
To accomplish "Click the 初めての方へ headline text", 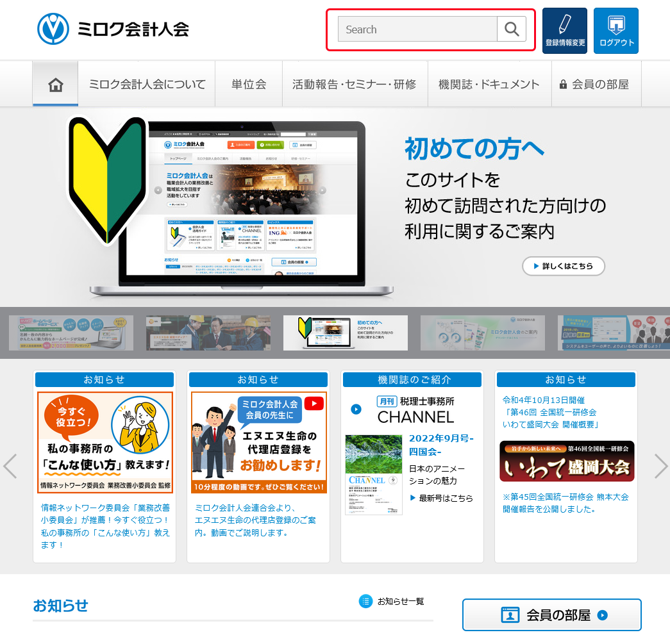I will click(474, 148).
